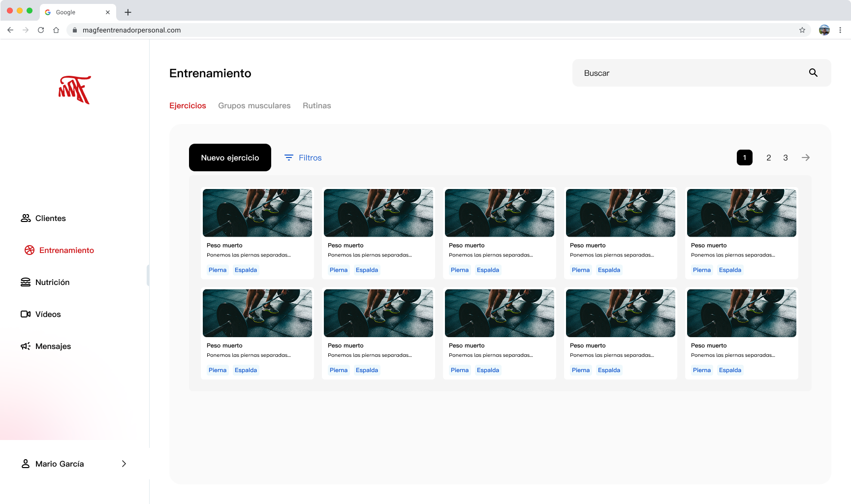This screenshot has width=851, height=504.
Task: Switch to the Ejercicios tab
Action: pyautogui.click(x=188, y=106)
